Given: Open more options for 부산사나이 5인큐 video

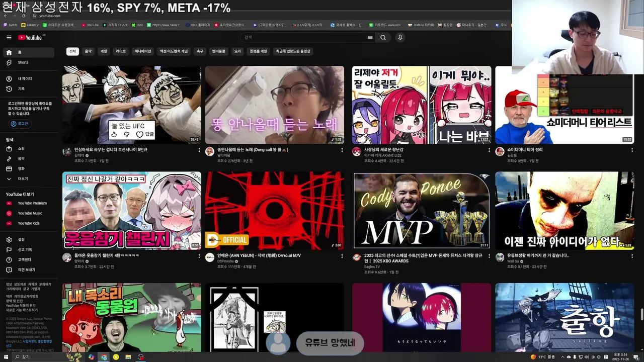Looking at the screenshot, I should point(199,150).
